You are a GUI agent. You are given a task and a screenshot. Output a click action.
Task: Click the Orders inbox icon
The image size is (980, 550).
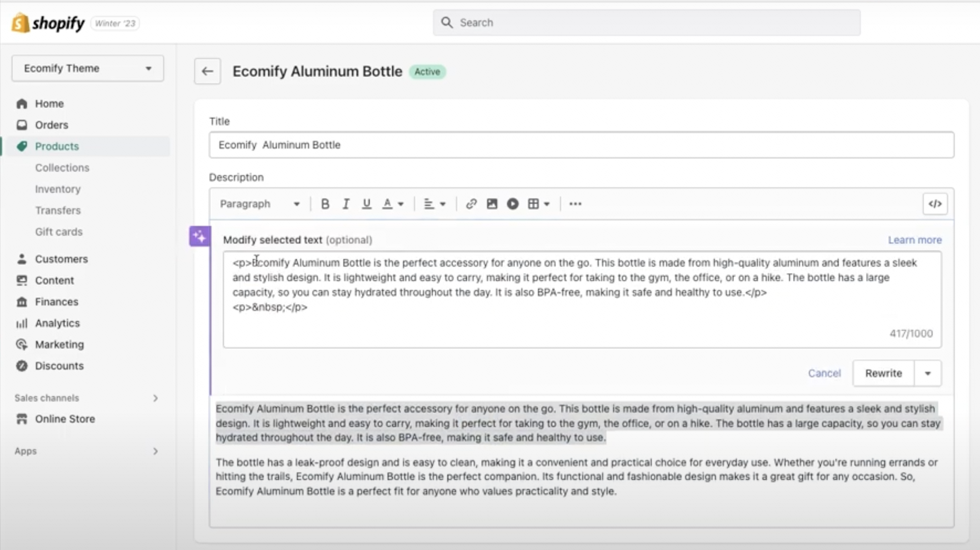[x=22, y=125]
